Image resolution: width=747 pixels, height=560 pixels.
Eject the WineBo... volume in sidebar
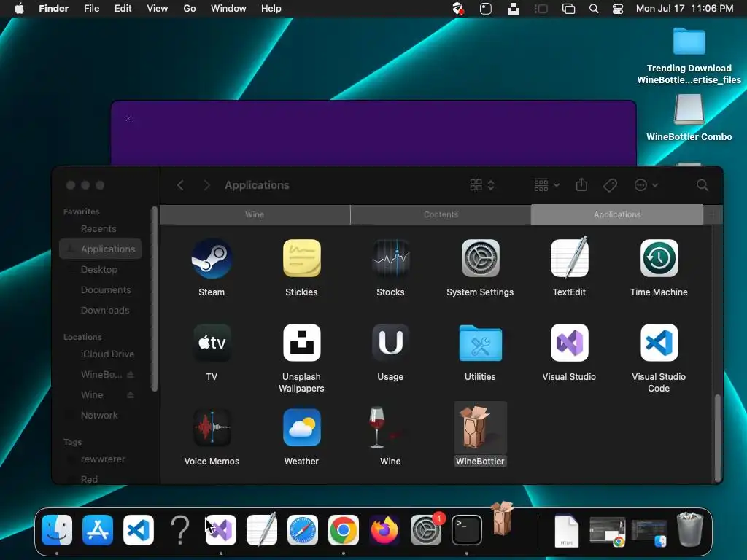point(131,375)
